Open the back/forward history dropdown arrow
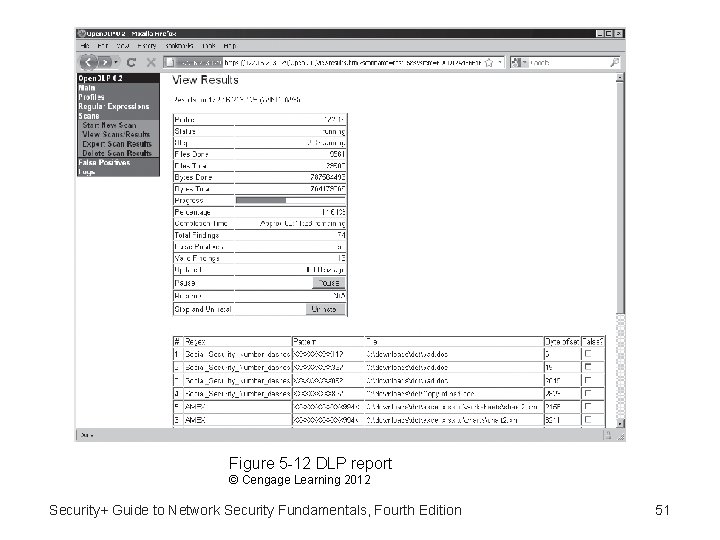The width and height of the screenshot is (720, 540). pyautogui.click(x=116, y=62)
